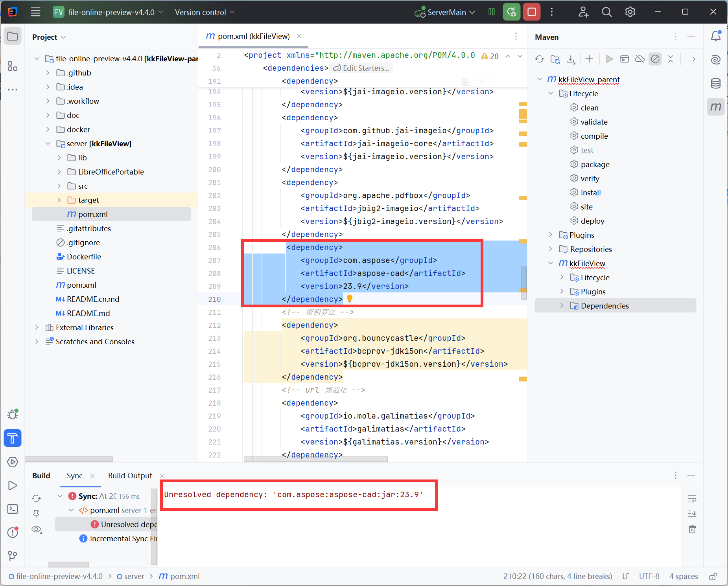Toggle Maven offline mode
Image resolution: width=728 pixels, height=586 pixels.
pos(640,59)
